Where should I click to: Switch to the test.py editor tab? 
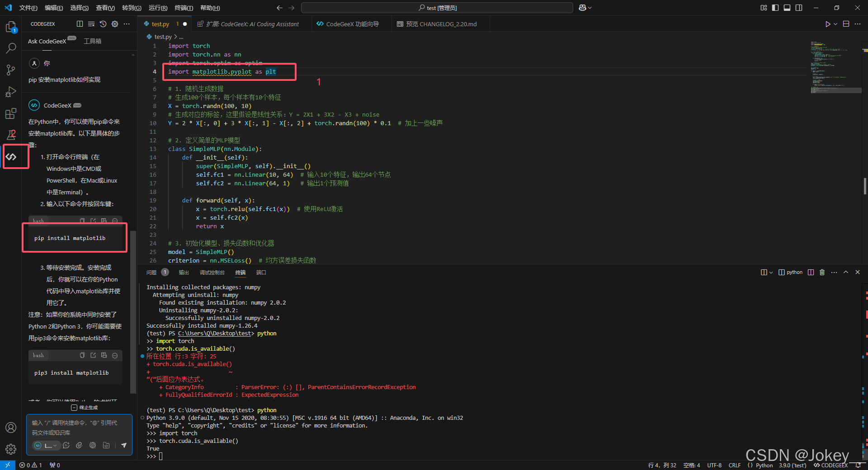click(x=164, y=24)
